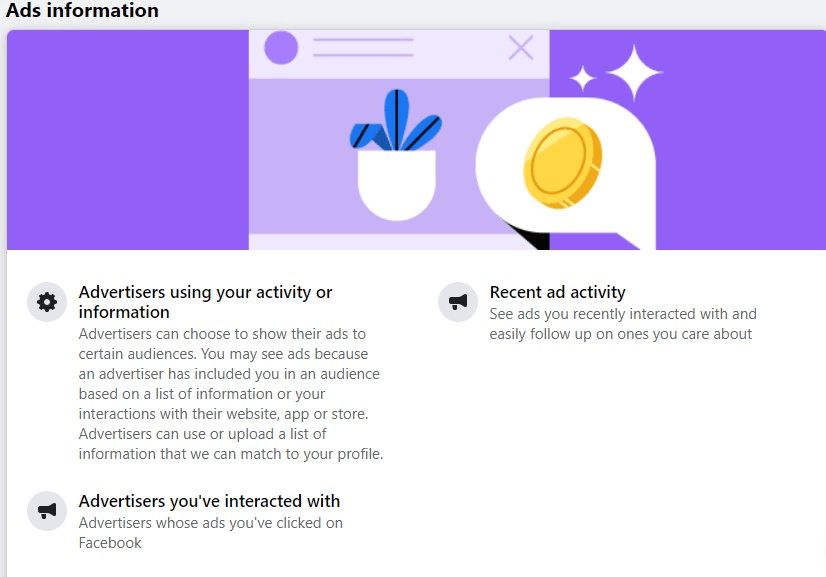Select the 'See ads you recently interacted with' description
Viewport: 826px width, 577px height.
point(623,324)
